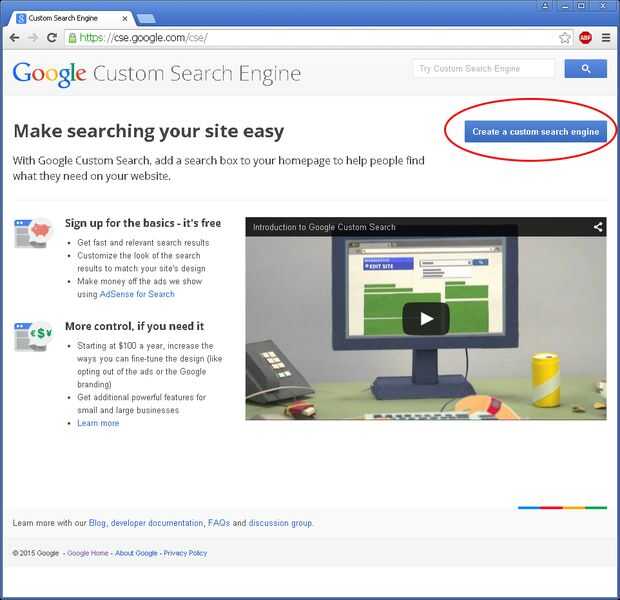Reload the page with the refresh icon
Image resolution: width=620 pixels, height=600 pixels.
click(52, 38)
